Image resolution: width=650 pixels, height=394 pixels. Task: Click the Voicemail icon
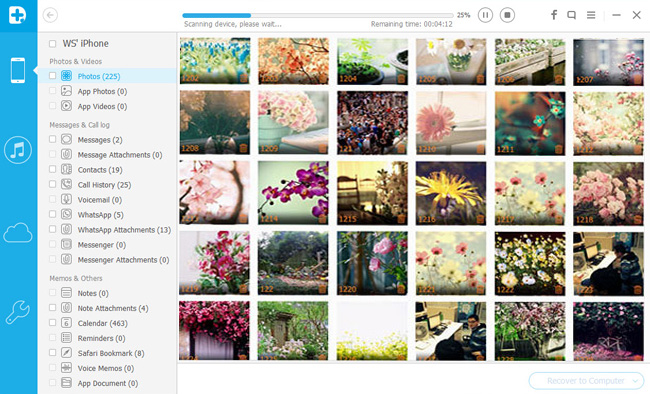coord(66,199)
